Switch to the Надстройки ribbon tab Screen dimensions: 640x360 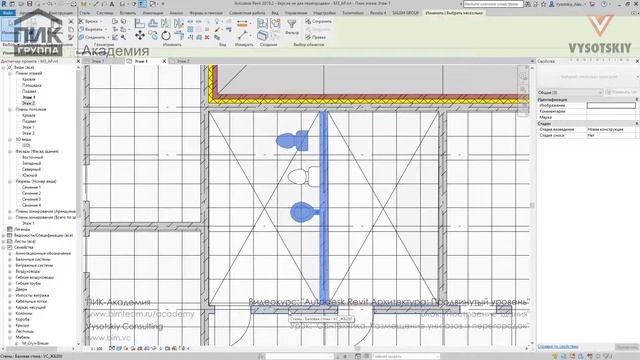324,13
